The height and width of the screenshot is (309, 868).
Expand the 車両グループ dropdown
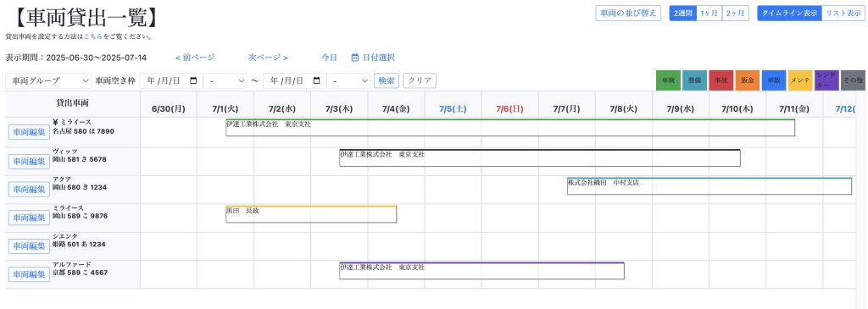point(48,80)
